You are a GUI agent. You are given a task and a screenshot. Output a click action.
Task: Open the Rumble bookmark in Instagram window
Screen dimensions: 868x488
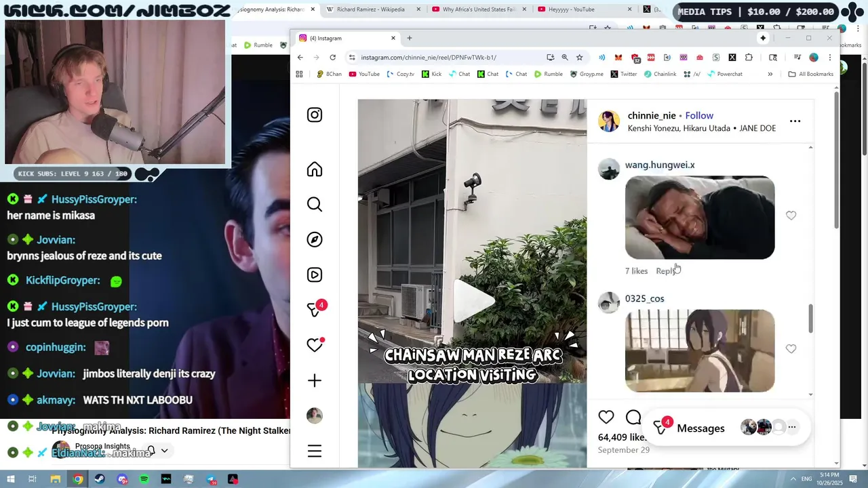pyautogui.click(x=548, y=74)
